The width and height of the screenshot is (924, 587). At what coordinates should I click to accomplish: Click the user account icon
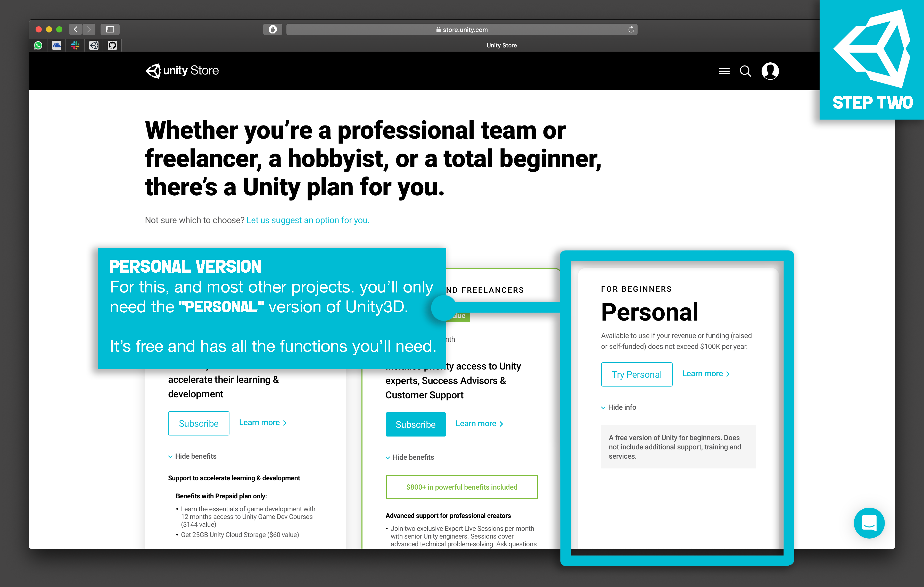coord(770,71)
